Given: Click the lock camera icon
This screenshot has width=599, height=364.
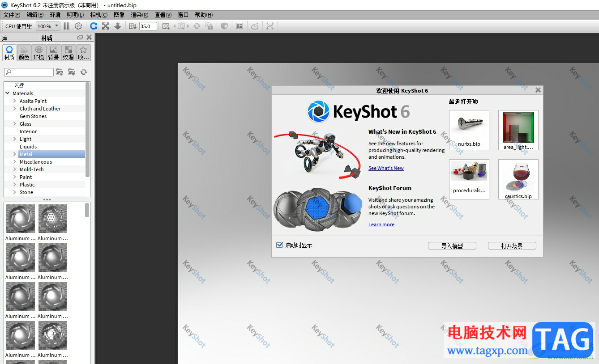Looking at the screenshot, I should (209, 26).
